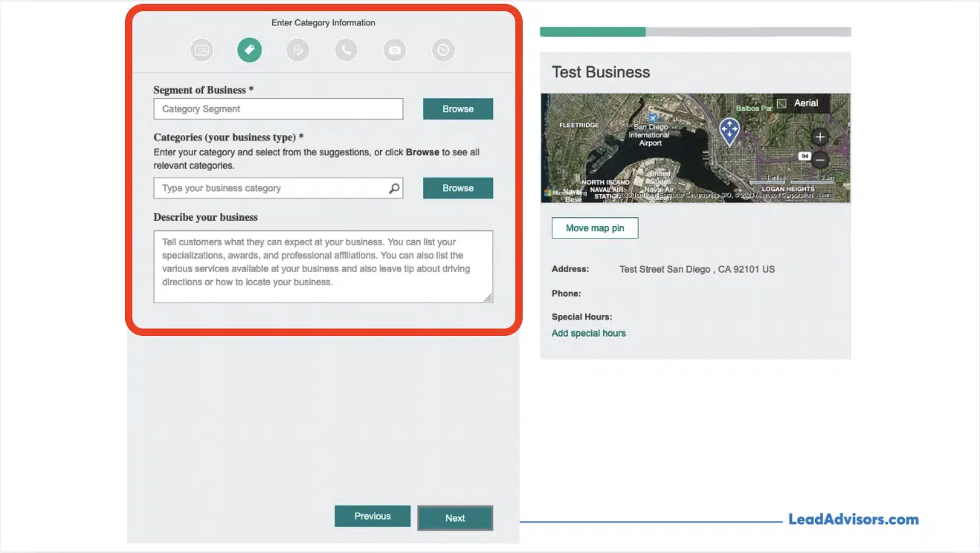Click the blue map location pin
This screenshot has height=553, width=980.
point(729,132)
